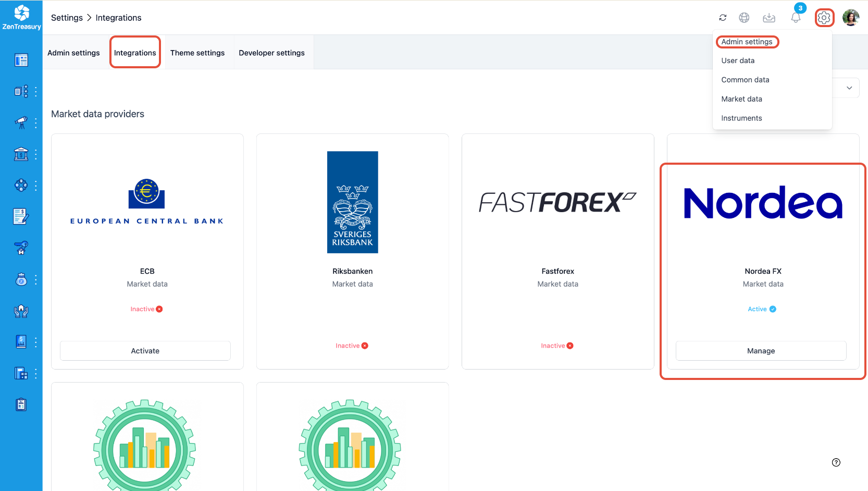Open the dashboard layout sidebar icon
The height and width of the screenshot is (491, 868).
point(21,60)
